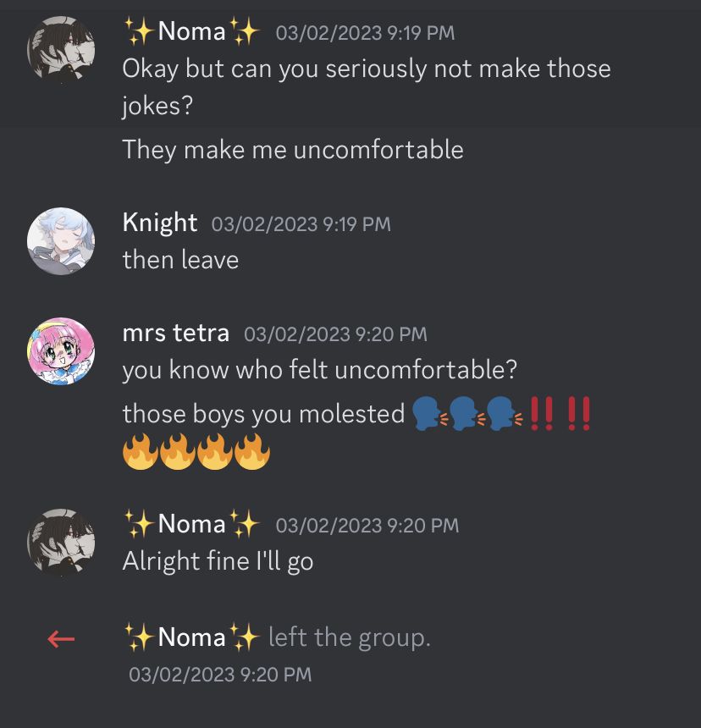
Task: Click the mrs tetra username
Action: (175, 333)
